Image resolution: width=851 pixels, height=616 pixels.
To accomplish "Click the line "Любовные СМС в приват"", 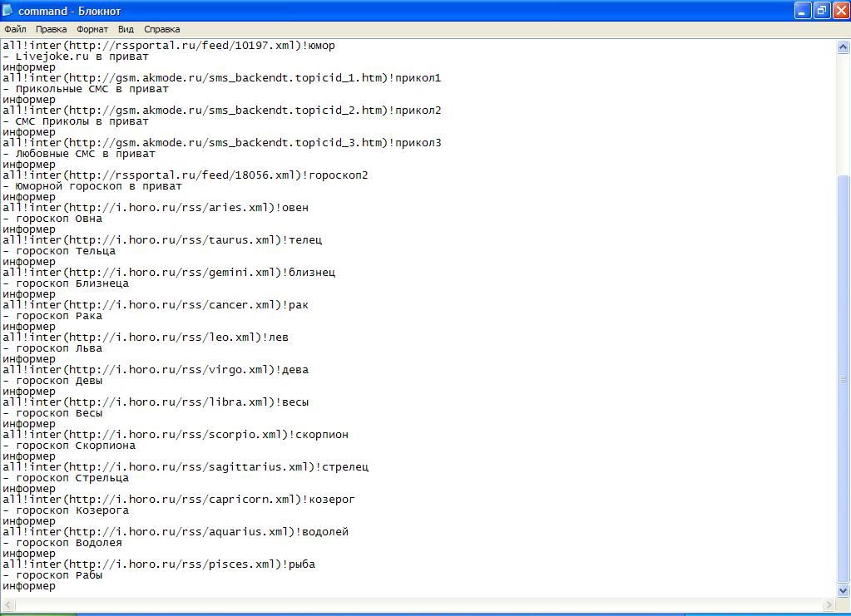I will (x=85, y=154).
